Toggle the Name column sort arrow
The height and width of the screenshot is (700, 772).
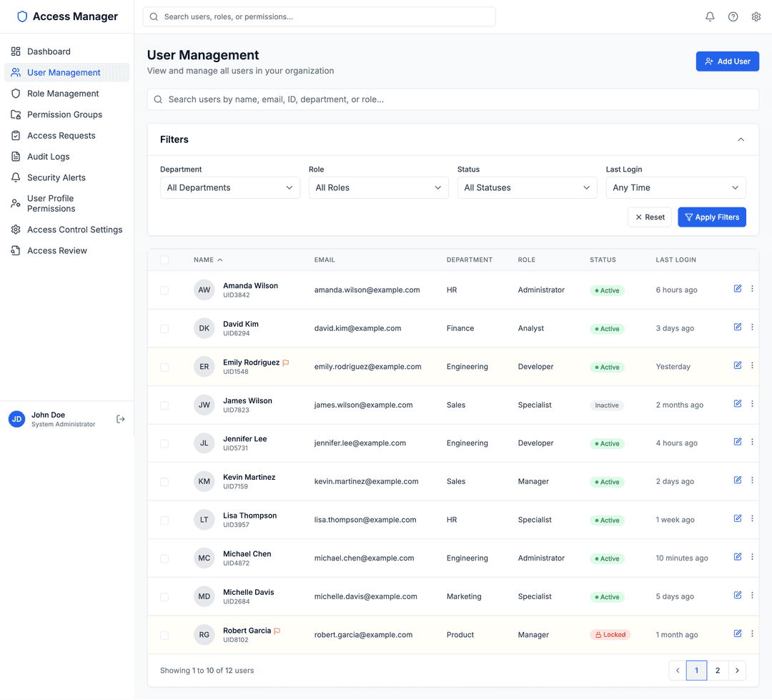coord(219,260)
